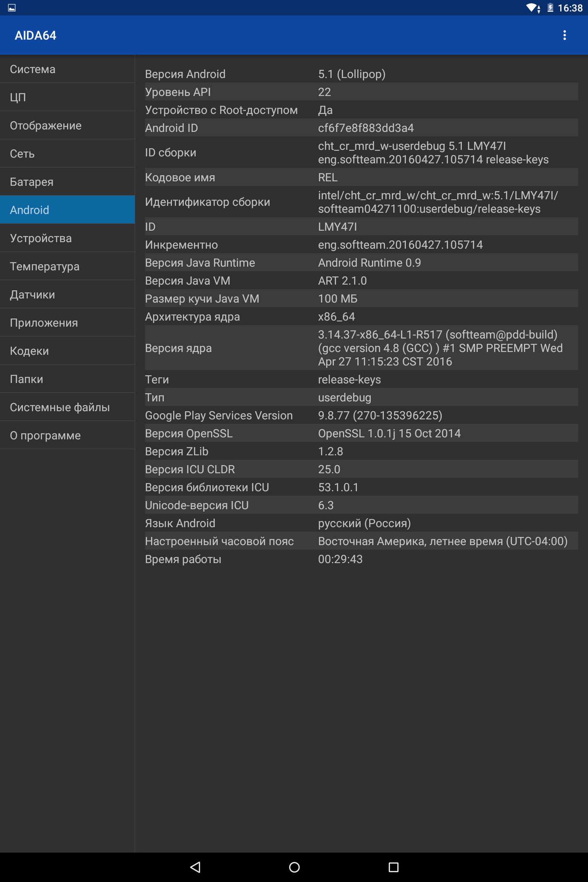Select the Уровень API label

coord(178,92)
